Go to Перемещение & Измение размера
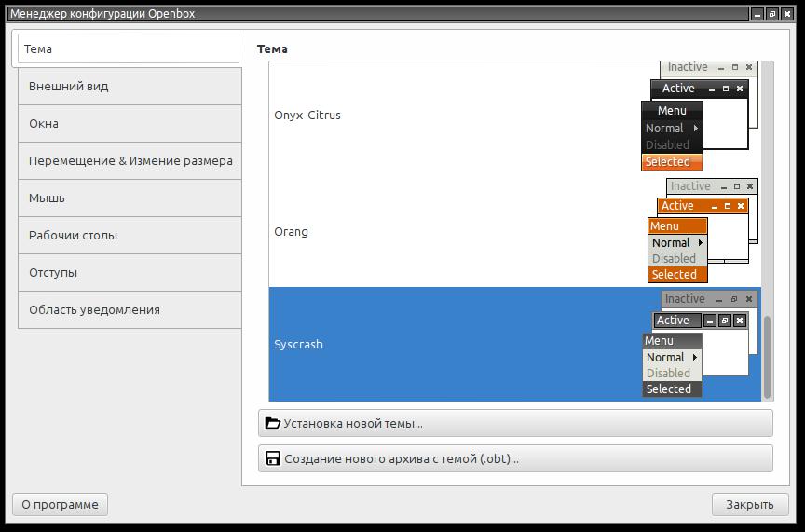 click(130, 161)
